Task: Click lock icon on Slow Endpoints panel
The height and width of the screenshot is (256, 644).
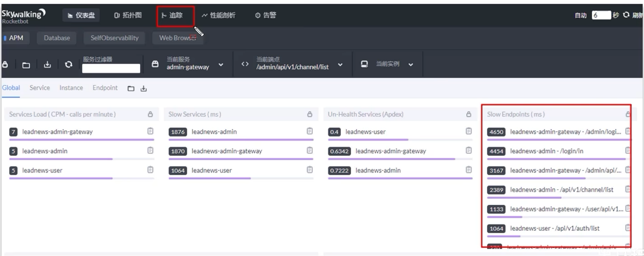Action: coord(628,115)
